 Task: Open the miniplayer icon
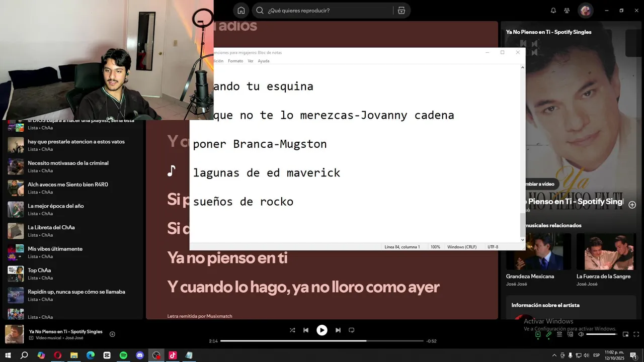(x=626, y=334)
